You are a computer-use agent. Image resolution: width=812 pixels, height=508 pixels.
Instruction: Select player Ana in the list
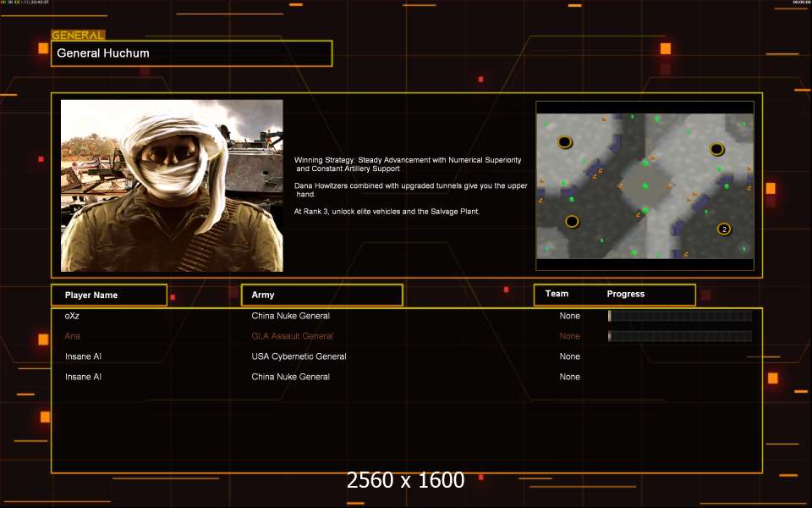[x=73, y=336]
